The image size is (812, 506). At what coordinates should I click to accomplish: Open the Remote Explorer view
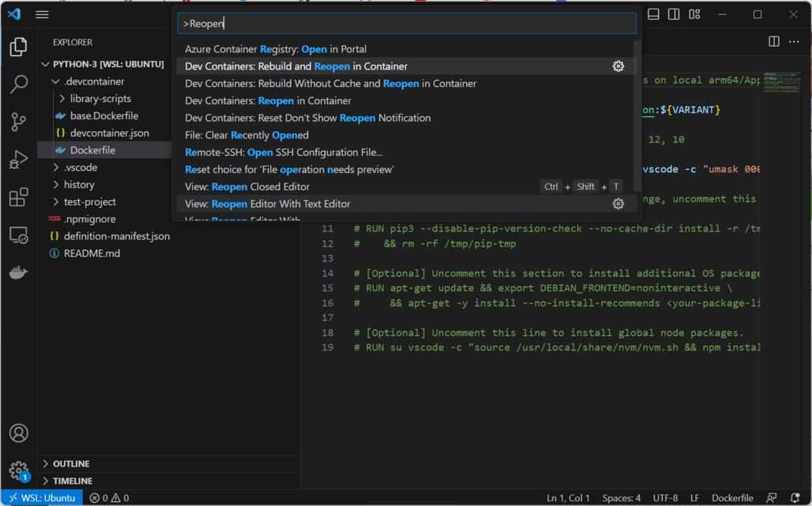(19, 236)
